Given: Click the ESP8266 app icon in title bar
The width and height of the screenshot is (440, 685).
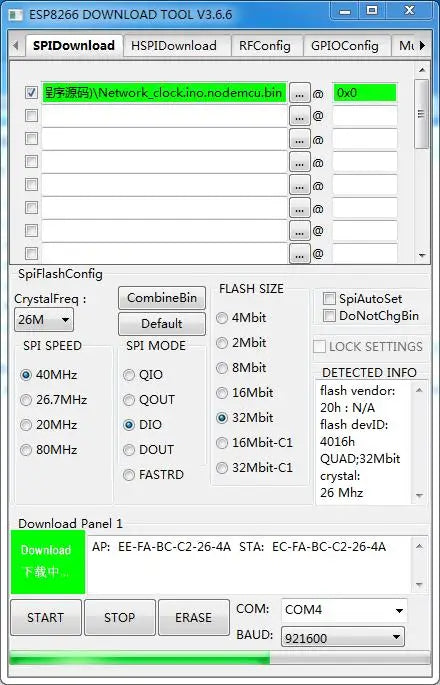Looking at the screenshot, I should [x=16, y=14].
